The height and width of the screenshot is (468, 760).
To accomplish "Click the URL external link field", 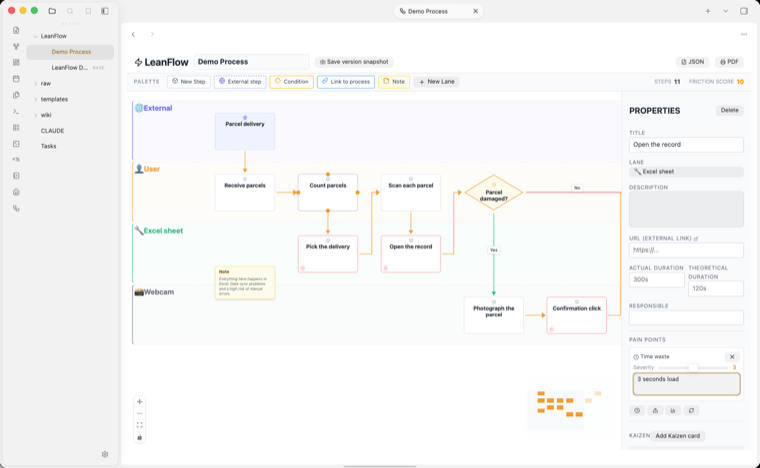I will tap(686, 250).
